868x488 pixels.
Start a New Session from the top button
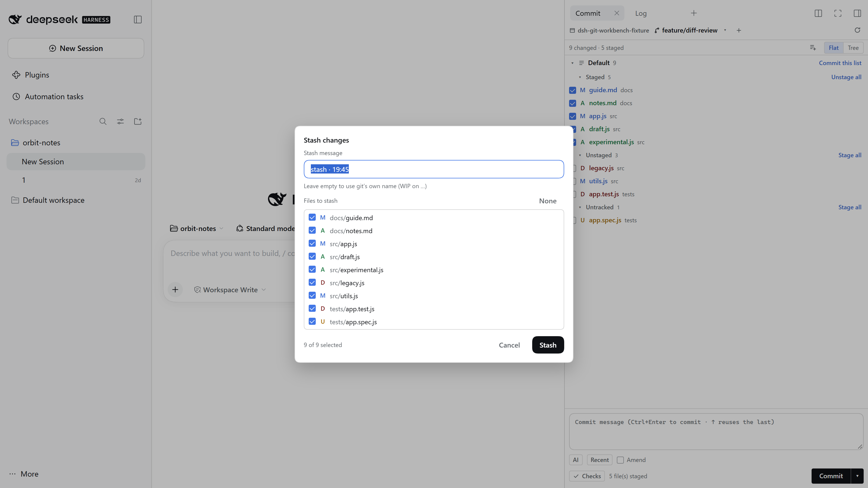76,48
